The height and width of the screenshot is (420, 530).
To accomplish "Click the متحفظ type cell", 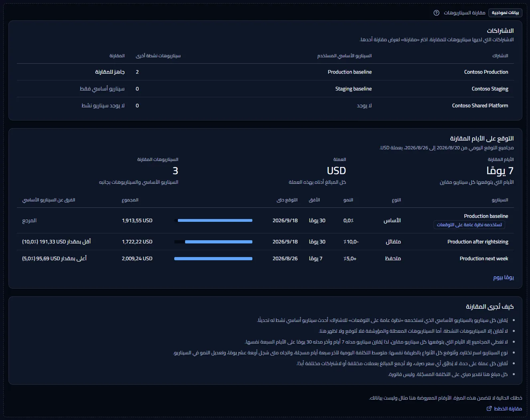I will pos(393,259).
